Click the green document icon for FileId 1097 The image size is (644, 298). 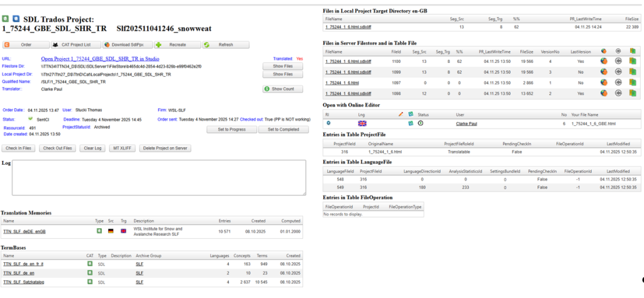633,82
